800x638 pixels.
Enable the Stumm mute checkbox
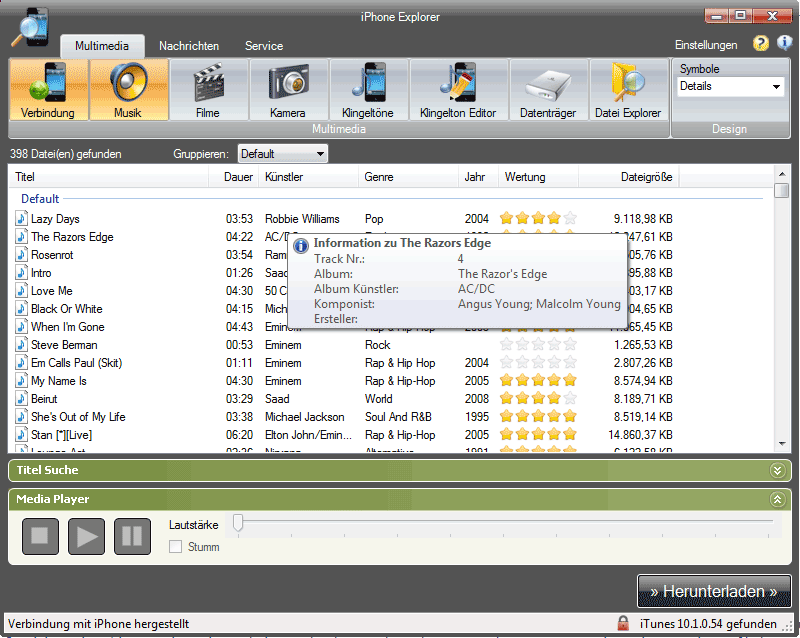click(176, 547)
